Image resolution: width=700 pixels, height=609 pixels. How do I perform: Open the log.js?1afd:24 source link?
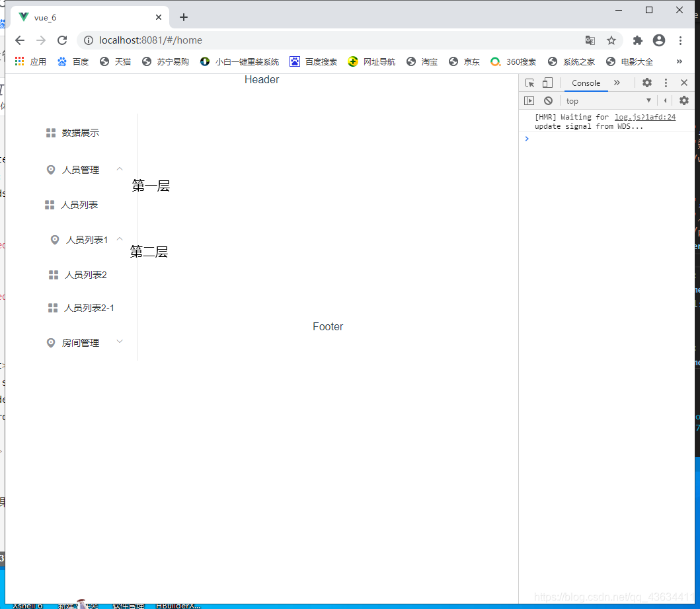645,117
